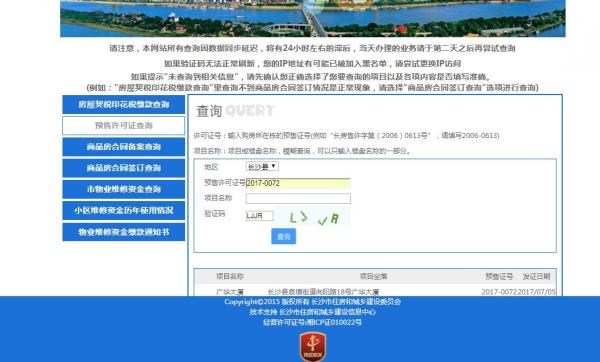This screenshot has width=600, height=362.
Task: Click the 技术支持 footer text line
Action: click(313, 312)
